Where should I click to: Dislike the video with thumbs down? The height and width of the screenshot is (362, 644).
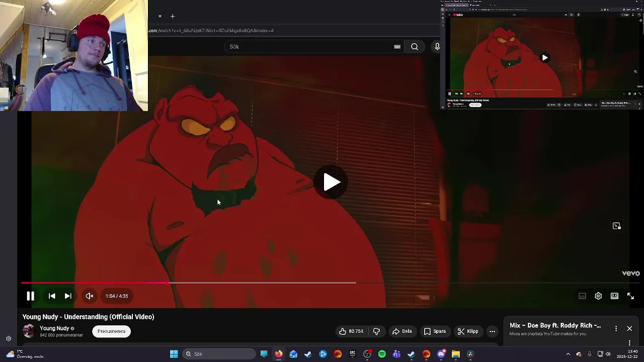coord(376,331)
